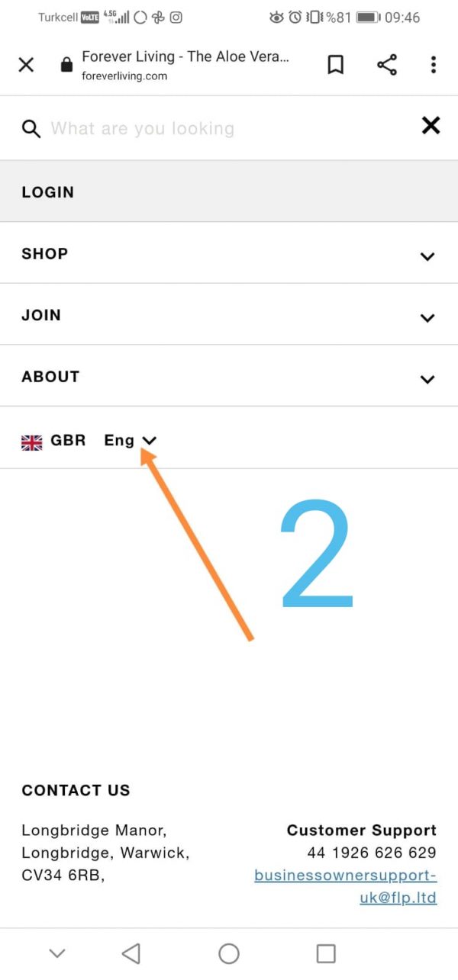This screenshot has width=458, height=980.
Task: Close the browser tab with X icon
Action: click(26, 65)
